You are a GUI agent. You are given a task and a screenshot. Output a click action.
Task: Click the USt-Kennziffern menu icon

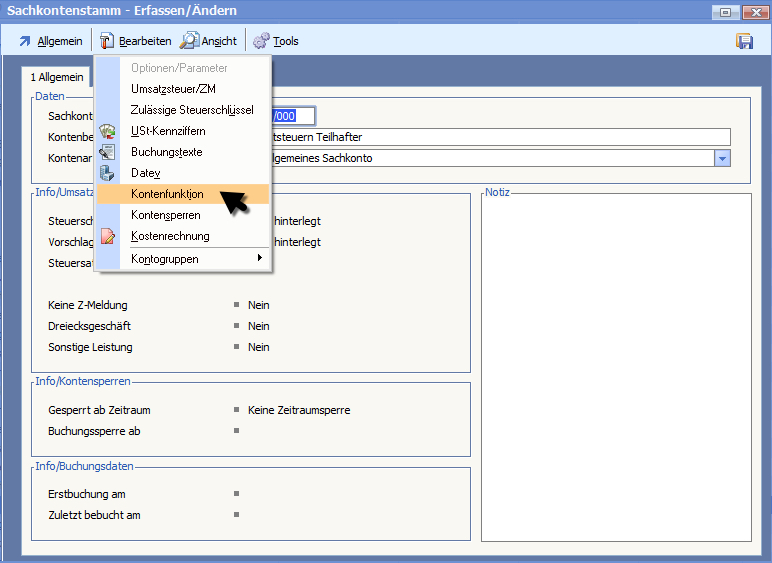click(108, 131)
